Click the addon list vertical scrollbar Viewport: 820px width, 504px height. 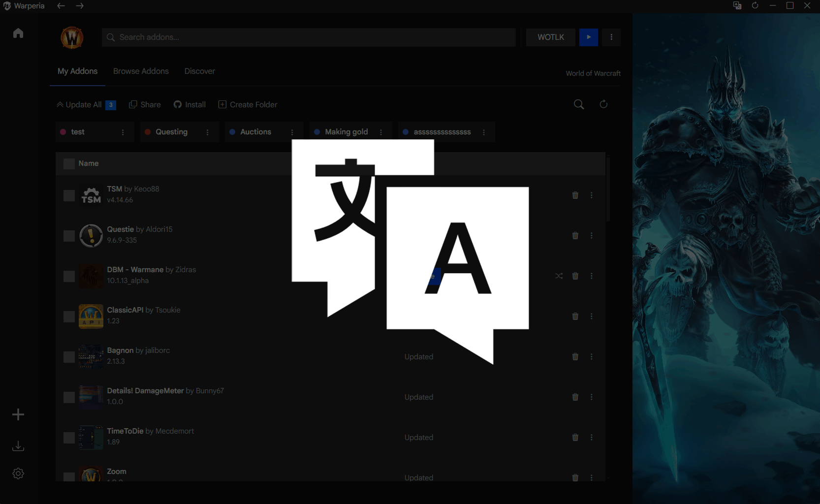coord(608,189)
